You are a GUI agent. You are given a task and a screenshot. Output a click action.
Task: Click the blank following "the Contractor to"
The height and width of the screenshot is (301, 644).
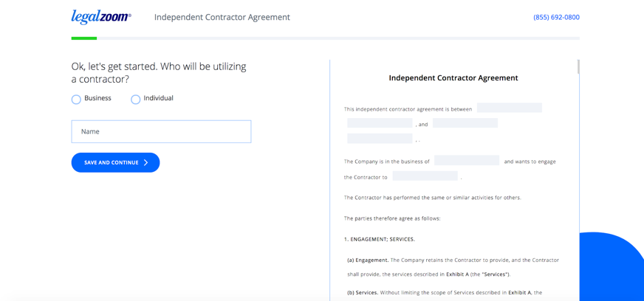point(425,176)
